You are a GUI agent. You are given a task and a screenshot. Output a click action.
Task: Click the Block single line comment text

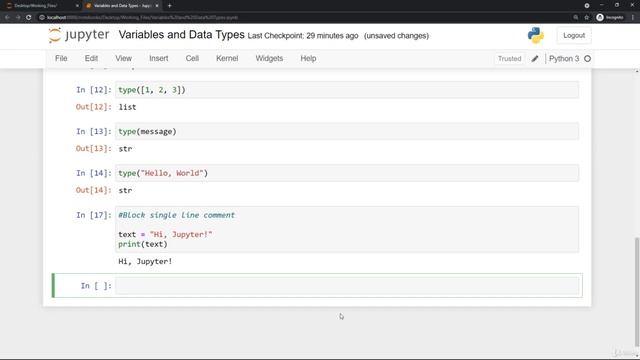[176, 215]
